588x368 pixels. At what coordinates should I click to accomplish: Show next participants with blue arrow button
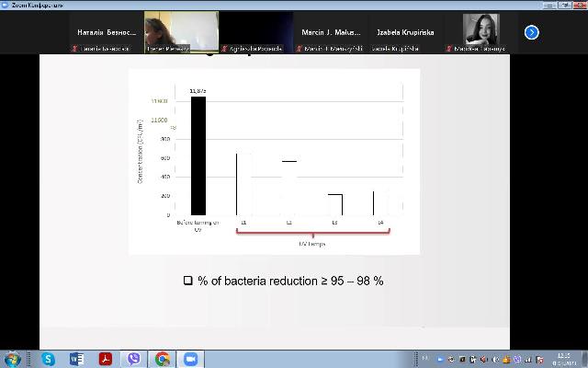tap(531, 32)
